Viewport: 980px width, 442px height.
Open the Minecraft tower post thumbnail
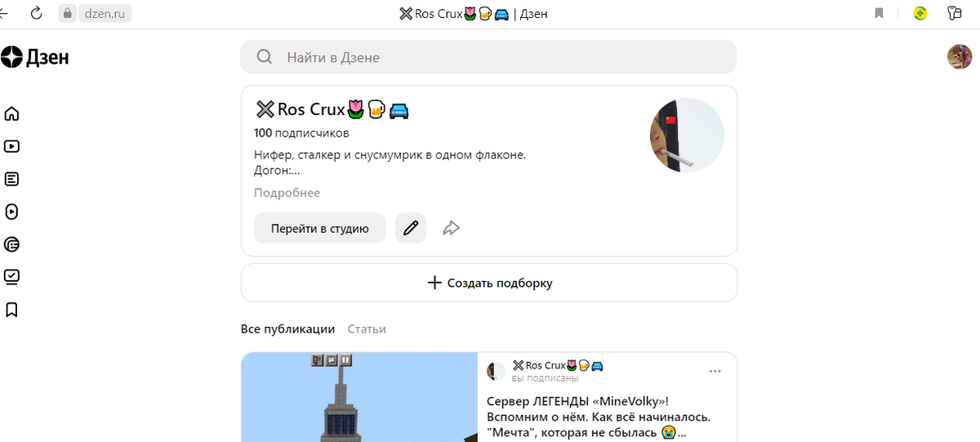point(359,397)
